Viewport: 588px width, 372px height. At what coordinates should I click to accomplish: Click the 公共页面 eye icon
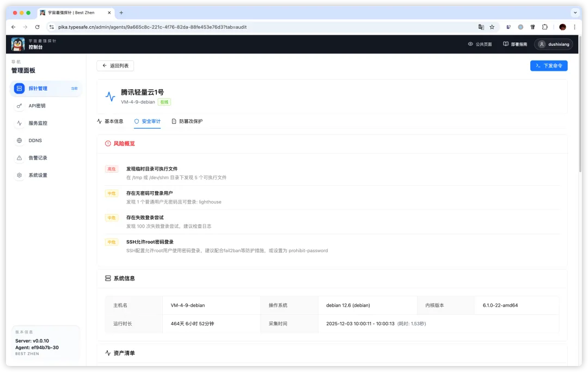(x=470, y=44)
